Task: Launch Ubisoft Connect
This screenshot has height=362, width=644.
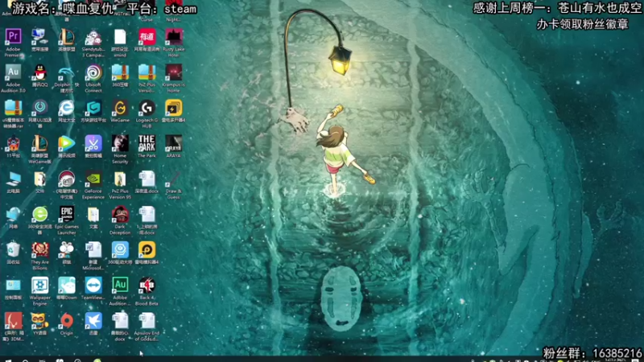Action: (x=93, y=72)
